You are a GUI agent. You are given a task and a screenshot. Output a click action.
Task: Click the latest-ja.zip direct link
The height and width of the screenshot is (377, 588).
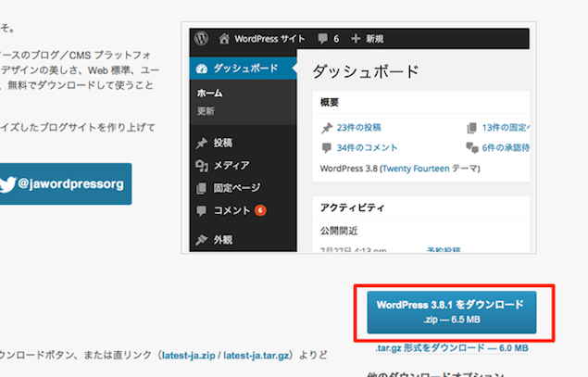(x=188, y=356)
